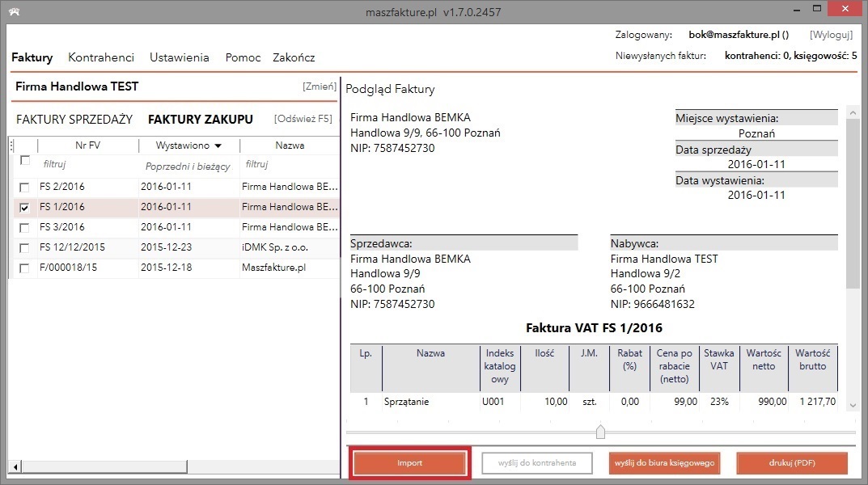The image size is (868, 485).
Task: Click the 'Firma Handlowa TEST' company heading
Action: (x=77, y=86)
